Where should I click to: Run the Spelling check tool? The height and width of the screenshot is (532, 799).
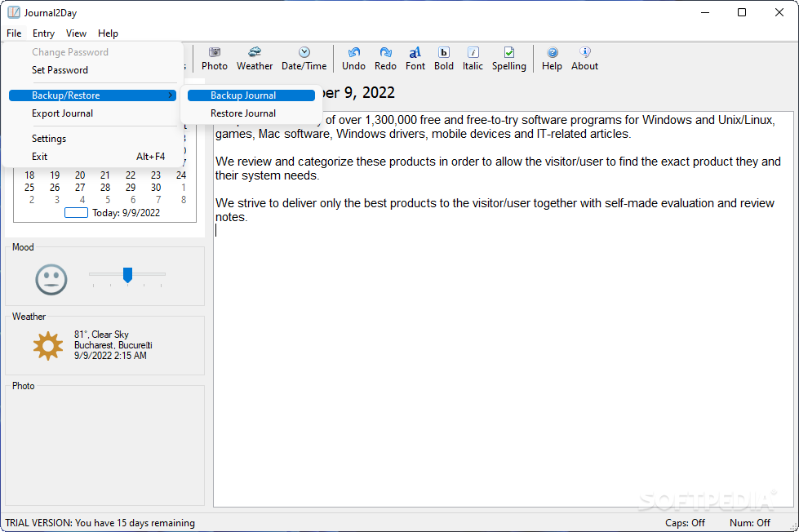pyautogui.click(x=509, y=59)
